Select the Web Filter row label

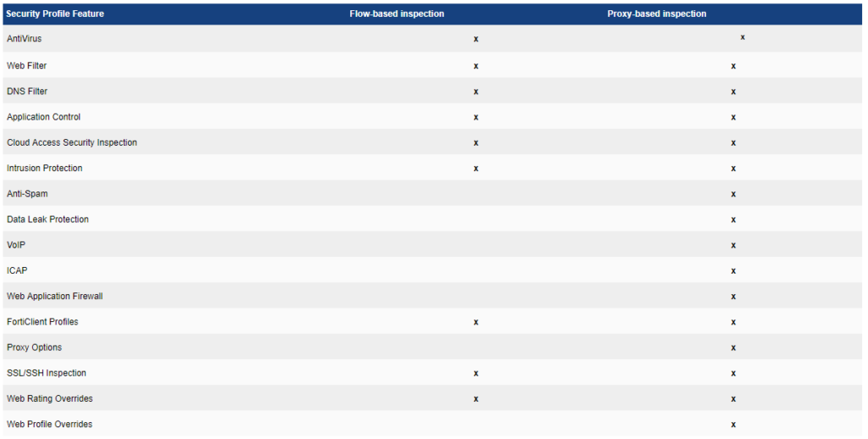tap(26, 65)
